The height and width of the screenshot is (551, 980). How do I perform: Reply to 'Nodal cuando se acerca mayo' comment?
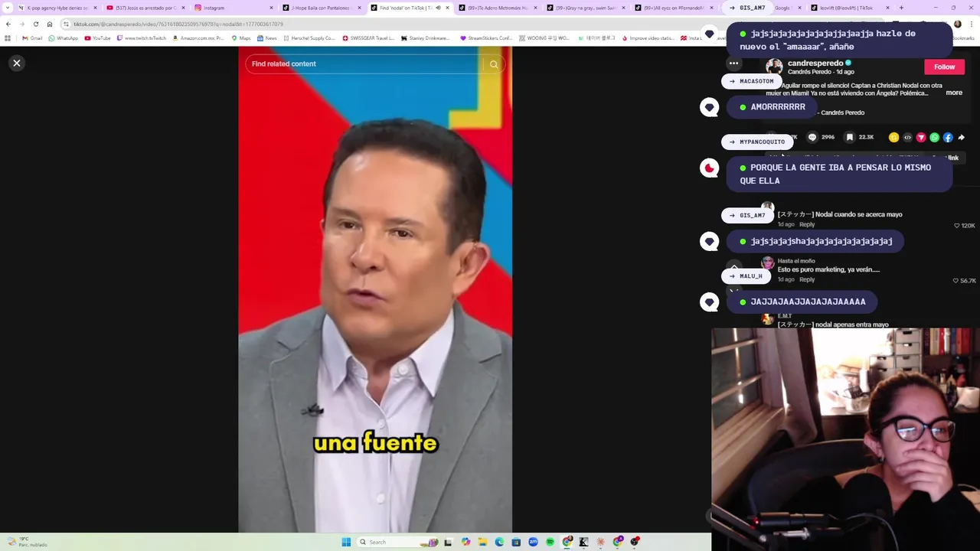click(x=807, y=225)
